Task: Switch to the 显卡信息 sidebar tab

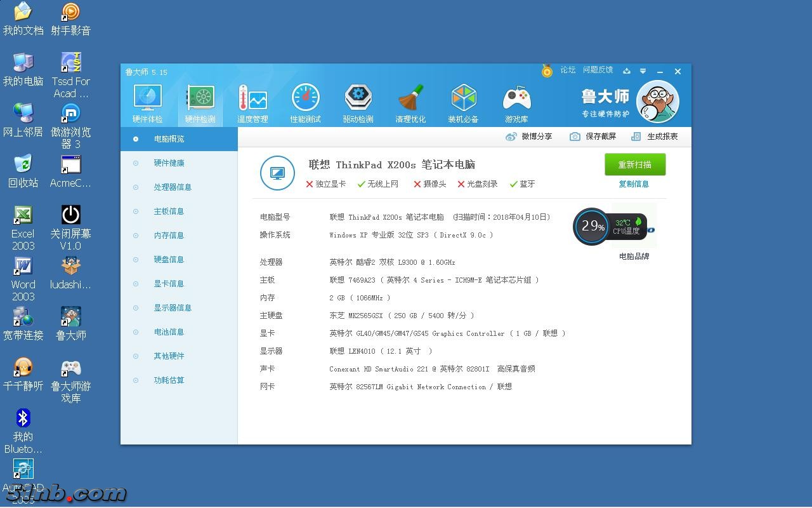Action: (x=169, y=284)
